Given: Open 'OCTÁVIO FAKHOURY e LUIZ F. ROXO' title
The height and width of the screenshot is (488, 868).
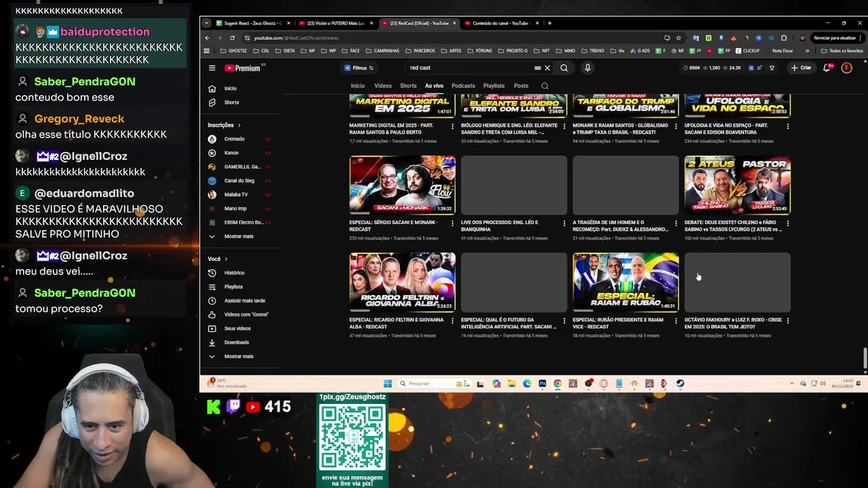Looking at the screenshot, I should 733,323.
